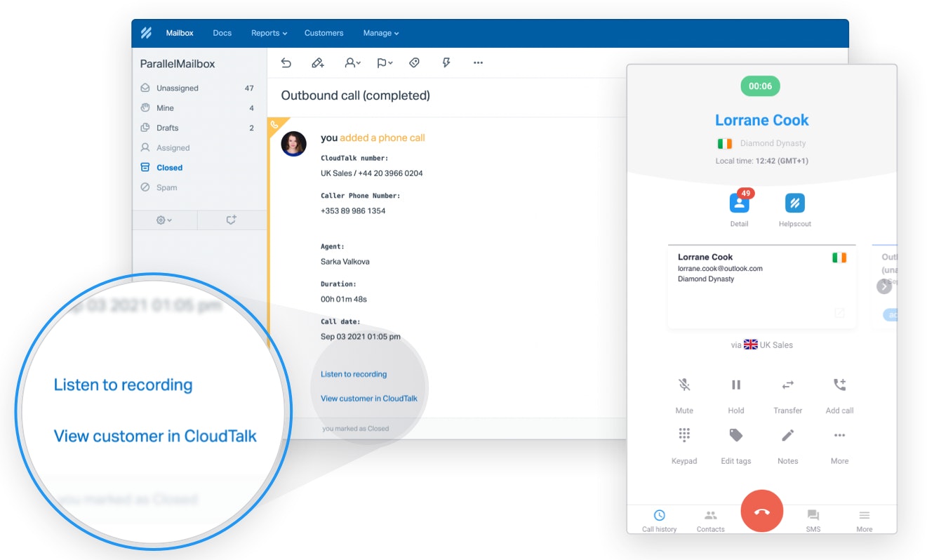Click the Sarka Valkova agent name

[x=345, y=262]
